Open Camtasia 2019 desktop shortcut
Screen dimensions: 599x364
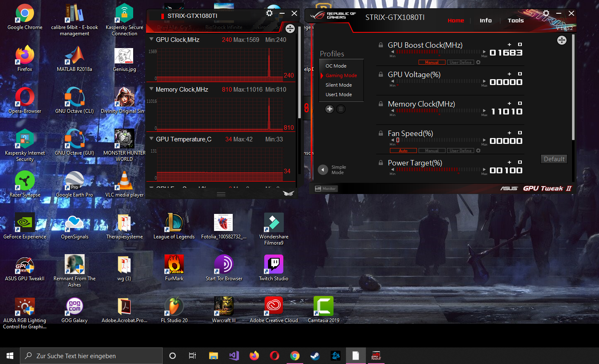324,310
